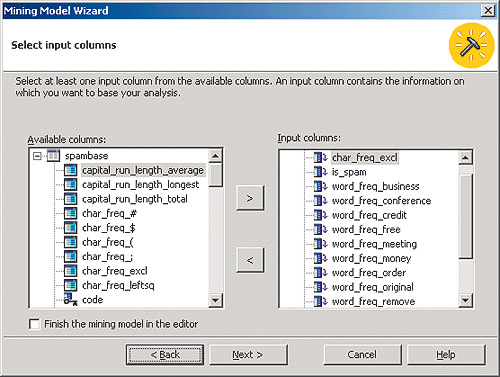
Task: Select word_freq_business in input columns
Action: tap(376, 186)
